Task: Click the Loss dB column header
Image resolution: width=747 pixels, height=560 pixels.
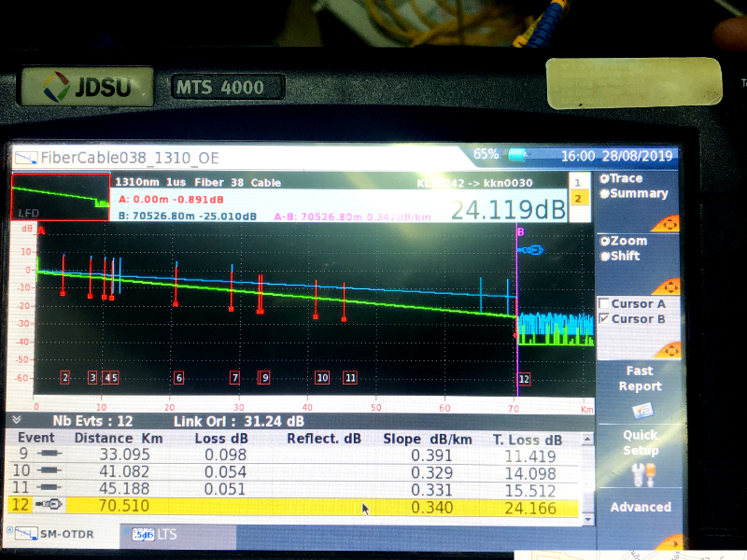Action: [221, 438]
